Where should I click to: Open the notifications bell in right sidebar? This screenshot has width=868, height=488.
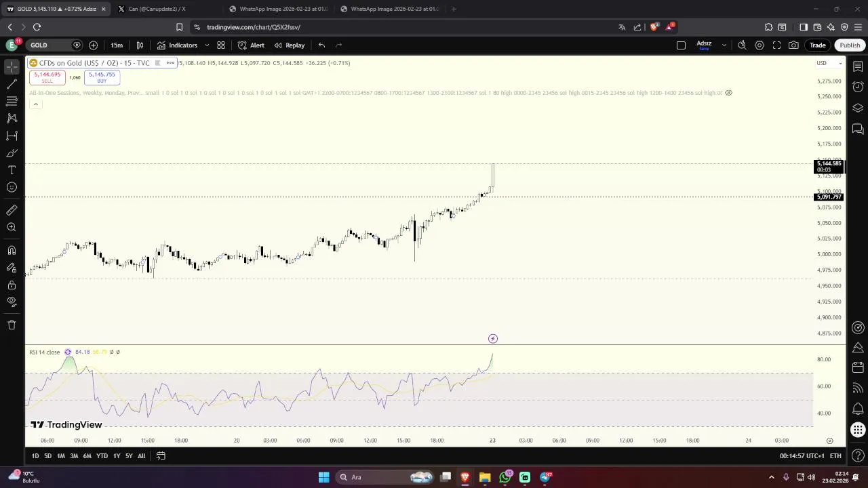(x=858, y=409)
